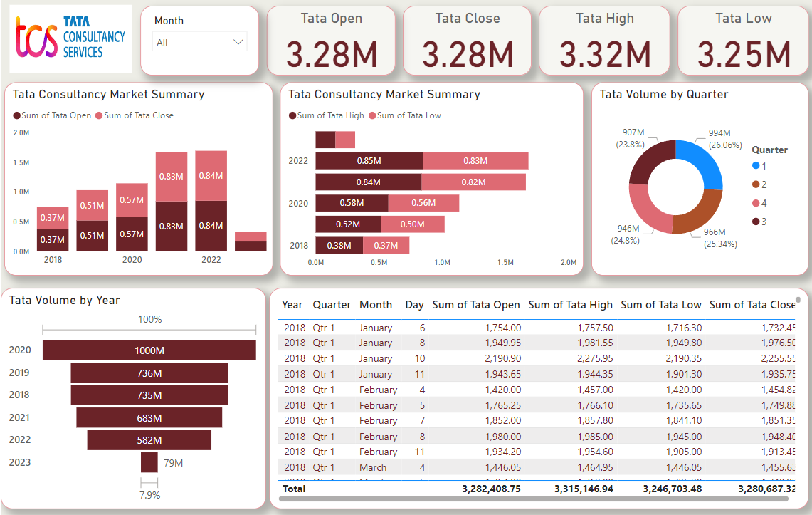
Task: Select Quarter 4 pink legend dot
Action: coord(756,203)
